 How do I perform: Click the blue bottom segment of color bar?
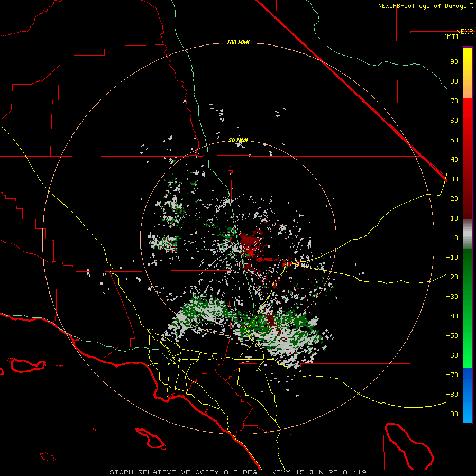point(467,396)
